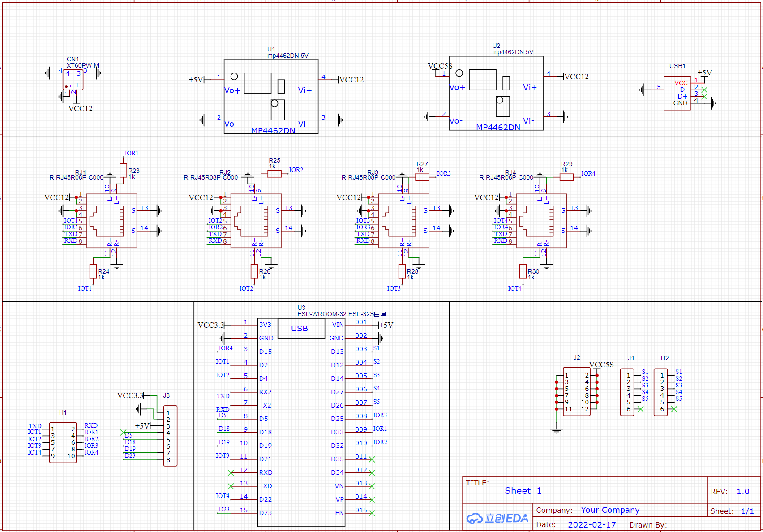Select the U1 MP4462DN module body
Screen dimensions: 763x532
click(x=271, y=96)
